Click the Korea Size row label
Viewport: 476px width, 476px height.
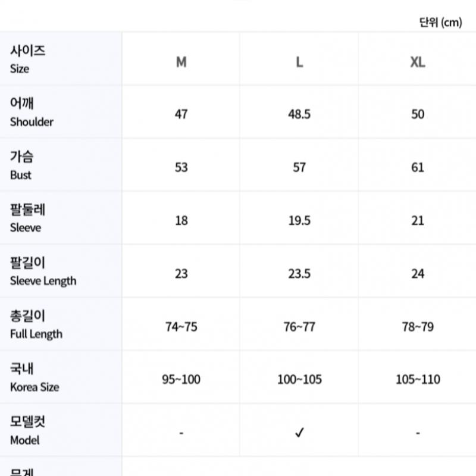[35, 377]
